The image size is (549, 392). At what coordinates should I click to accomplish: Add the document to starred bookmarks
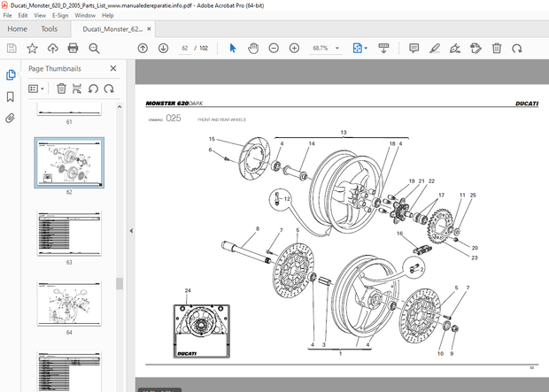32,48
